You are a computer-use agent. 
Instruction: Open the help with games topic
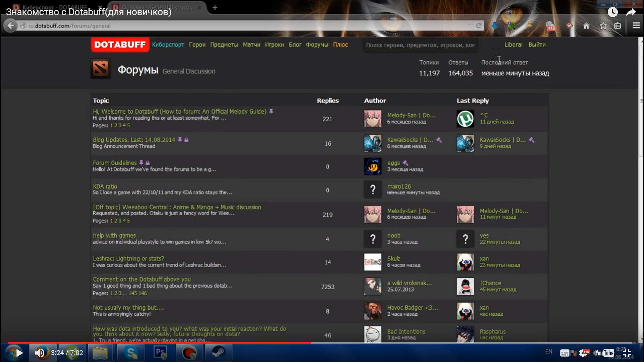[x=114, y=235]
